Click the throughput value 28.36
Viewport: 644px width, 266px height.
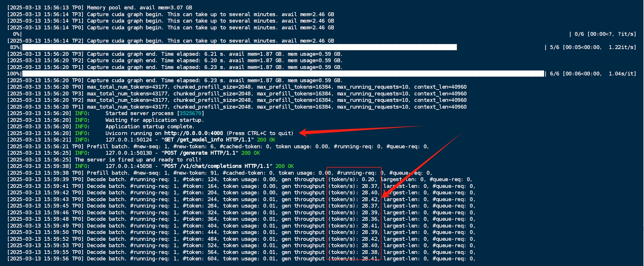(x=369, y=219)
